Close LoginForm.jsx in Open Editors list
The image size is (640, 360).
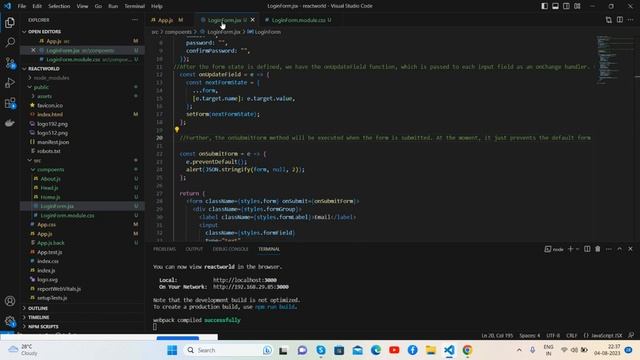point(33,50)
